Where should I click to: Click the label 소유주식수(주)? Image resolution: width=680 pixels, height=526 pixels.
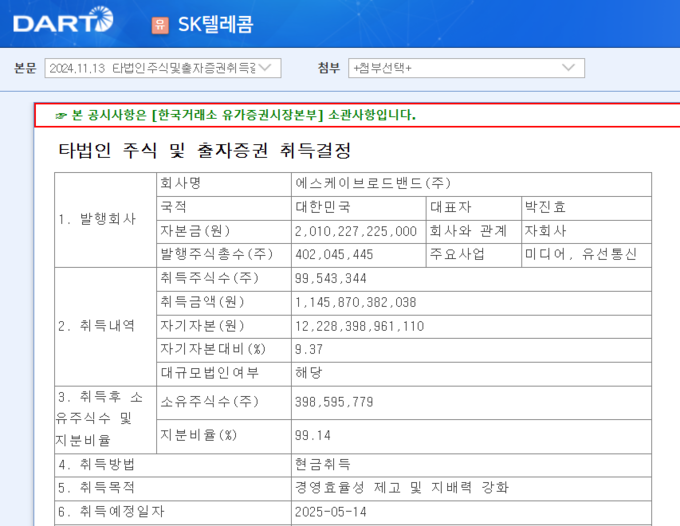pos(209,402)
